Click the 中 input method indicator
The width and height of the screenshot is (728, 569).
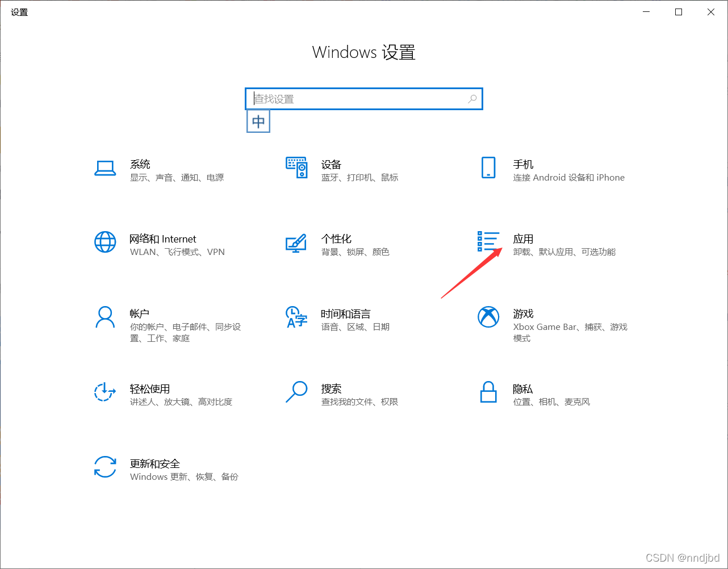[x=258, y=122]
